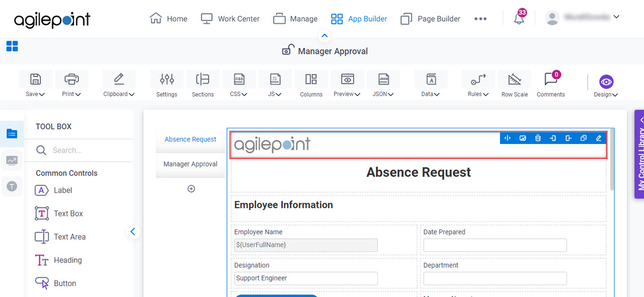Select the Button control in Tool Box
This screenshot has height=297, width=644.
[55, 283]
